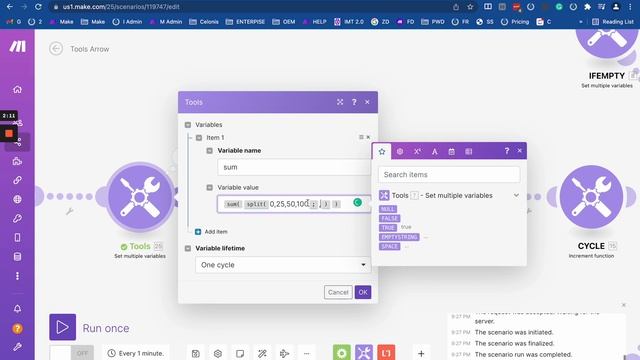Click the Make logo at sidebar top
Viewport: 640px width, 360px height.
click(18, 46)
